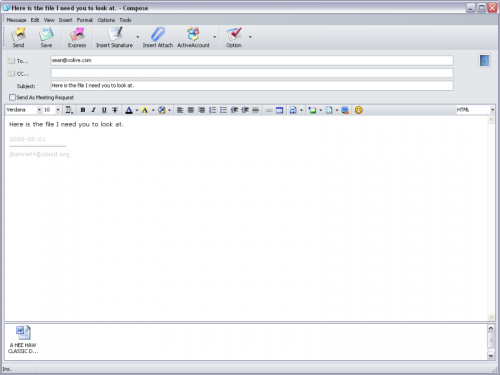Viewport: 500px width, 375px height.
Task: Expand the highlight color dropdown arrow
Action: pos(153,110)
